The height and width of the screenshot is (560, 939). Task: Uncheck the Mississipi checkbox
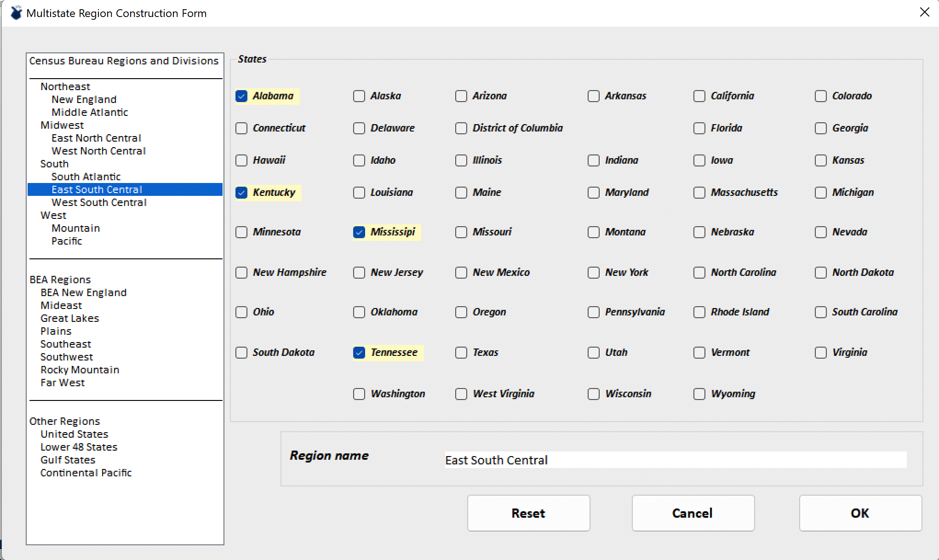point(359,232)
